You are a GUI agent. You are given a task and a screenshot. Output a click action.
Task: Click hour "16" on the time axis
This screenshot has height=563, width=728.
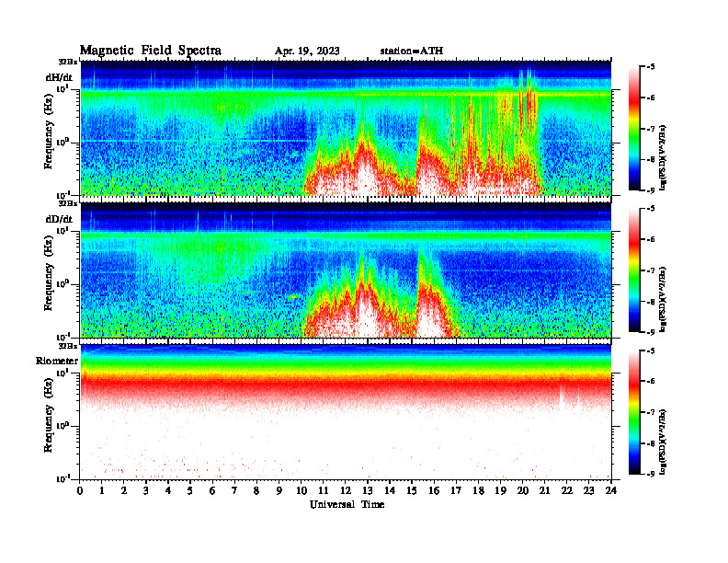pos(434,491)
